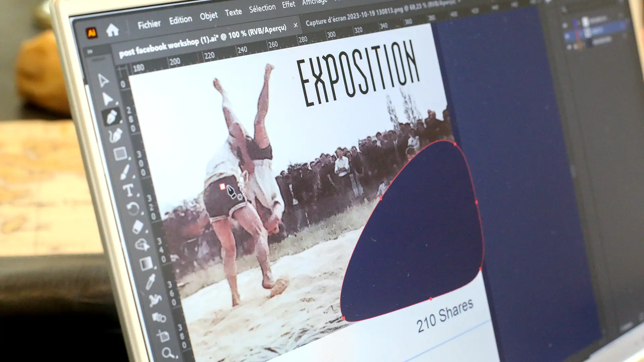Select the Blend tool
The height and width of the screenshot is (362, 644).
(x=159, y=317)
